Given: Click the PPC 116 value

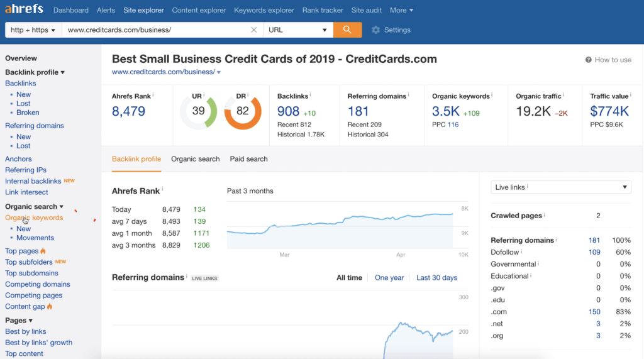Looking at the screenshot, I should pyautogui.click(x=453, y=124).
